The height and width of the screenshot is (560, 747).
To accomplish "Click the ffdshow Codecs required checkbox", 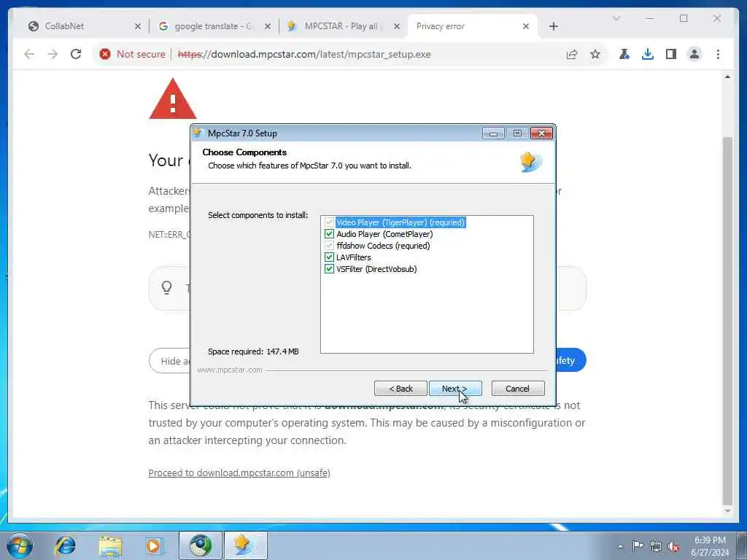I will 329,246.
